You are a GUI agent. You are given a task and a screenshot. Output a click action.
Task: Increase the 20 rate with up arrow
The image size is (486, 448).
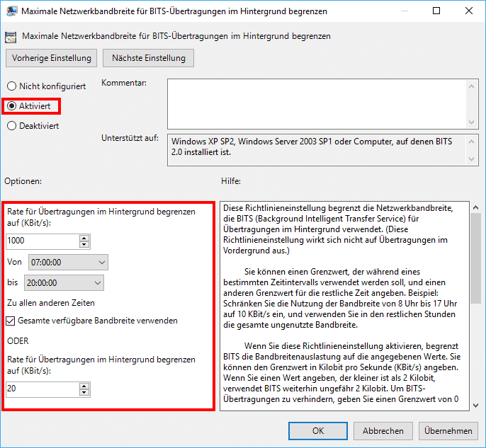pyautogui.click(x=84, y=386)
